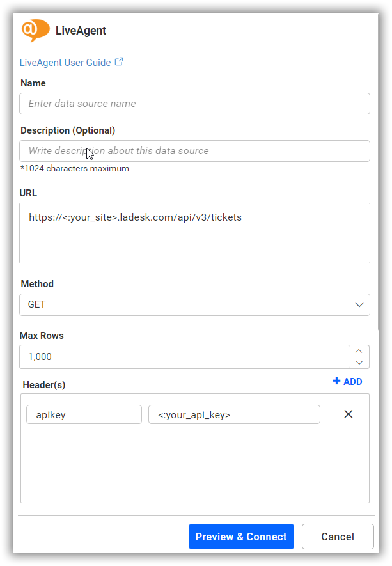Image resolution: width=392 pixels, height=566 pixels.
Task: Click the dialog's vertical scrollbar
Action: 378,172
